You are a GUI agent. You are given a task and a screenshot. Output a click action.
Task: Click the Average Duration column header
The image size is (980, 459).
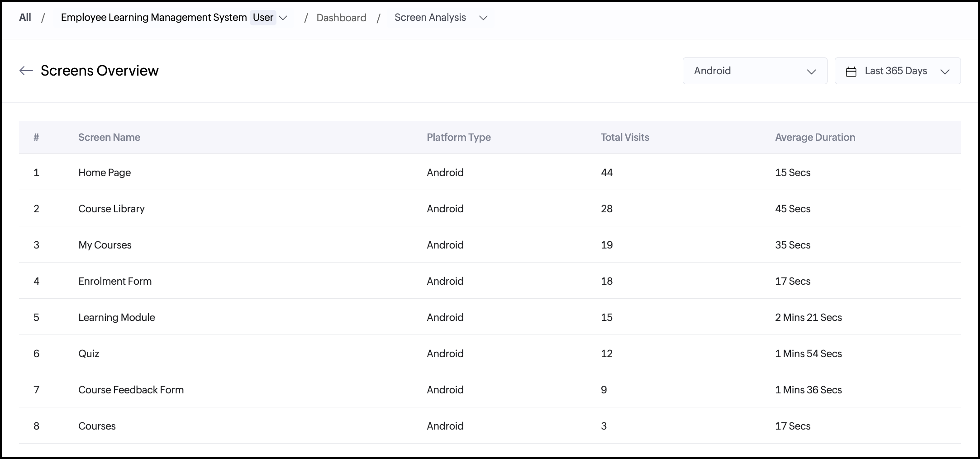[815, 137]
